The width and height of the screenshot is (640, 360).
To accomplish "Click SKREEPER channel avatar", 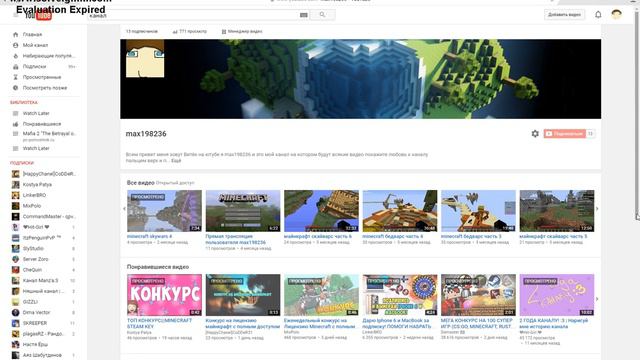I will (16, 323).
